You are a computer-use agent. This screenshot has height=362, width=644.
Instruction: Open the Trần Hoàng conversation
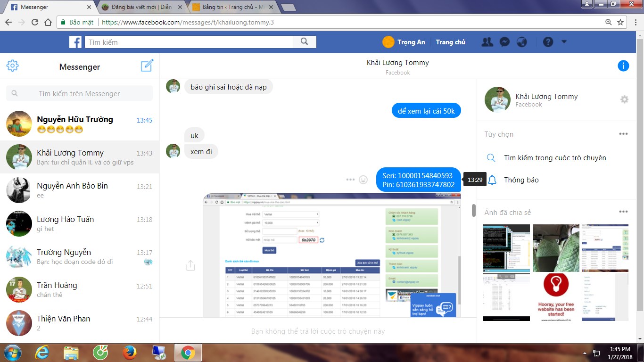80,290
